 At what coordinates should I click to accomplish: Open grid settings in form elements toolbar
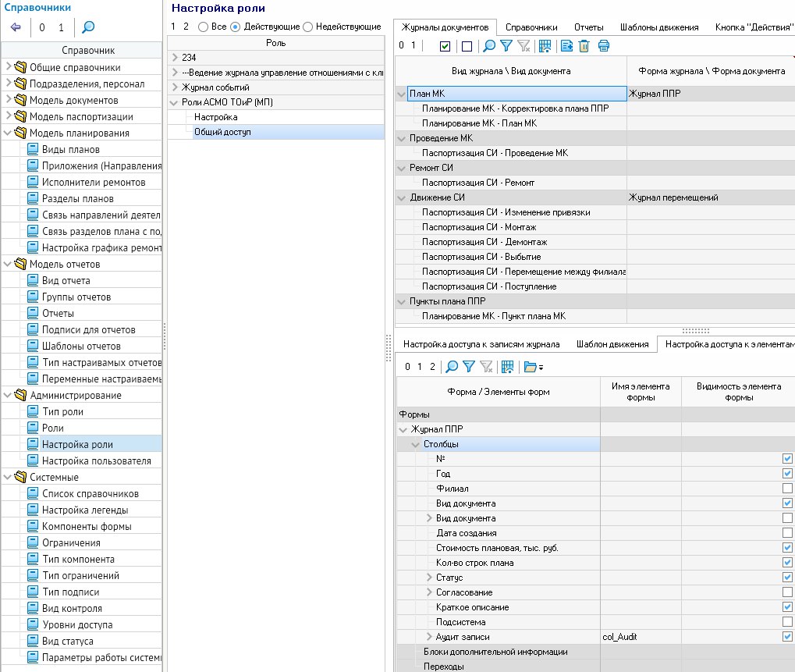pos(508,367)
